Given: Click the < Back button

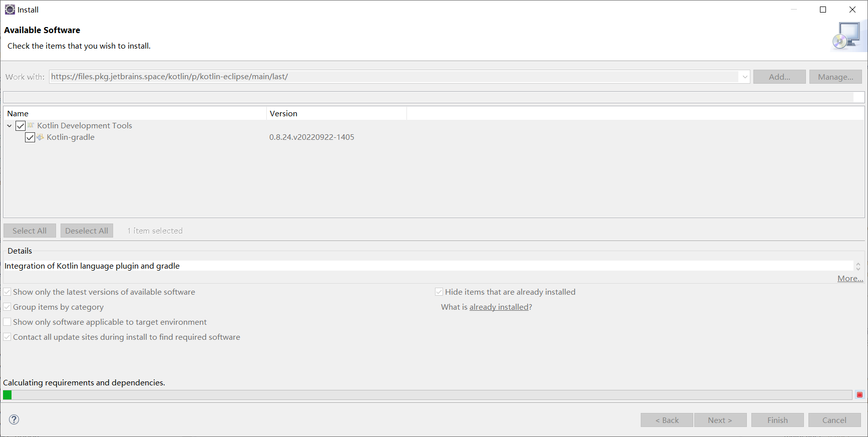Looking at the screenshot, I should (x=667, y=420).
